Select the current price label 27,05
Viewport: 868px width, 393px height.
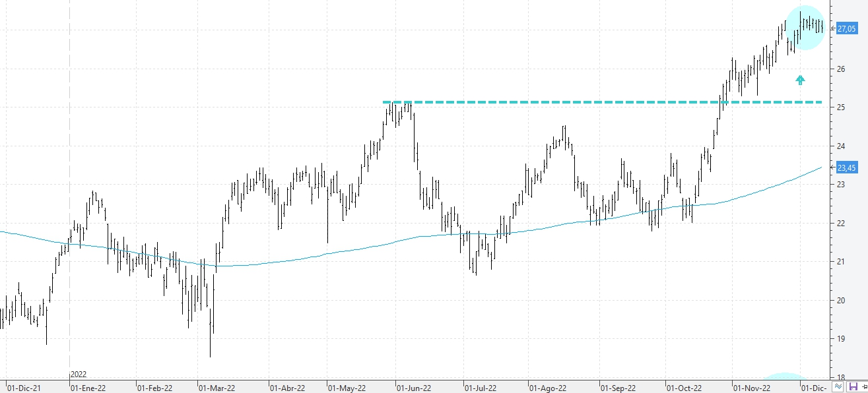846,28
